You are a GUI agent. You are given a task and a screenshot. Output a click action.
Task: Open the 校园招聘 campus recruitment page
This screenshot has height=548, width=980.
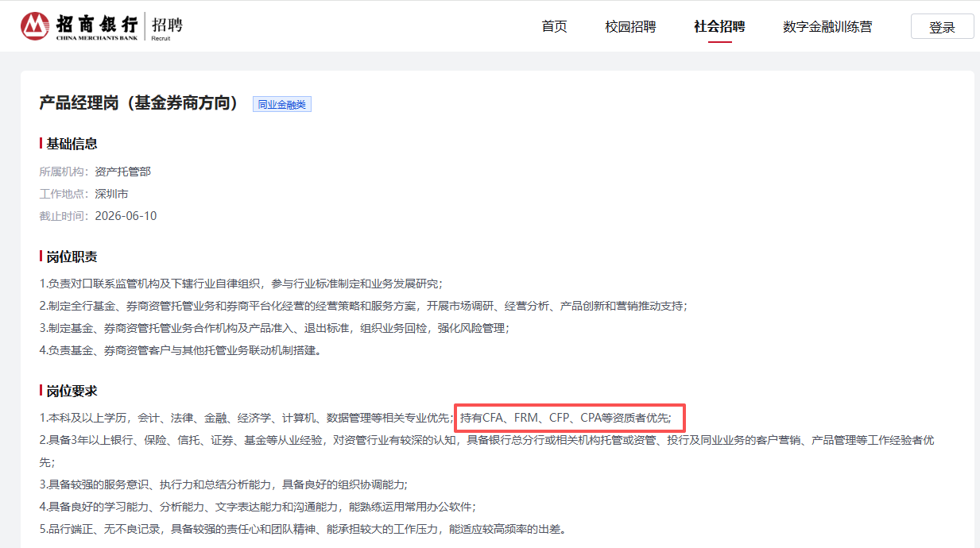[630, 26]
